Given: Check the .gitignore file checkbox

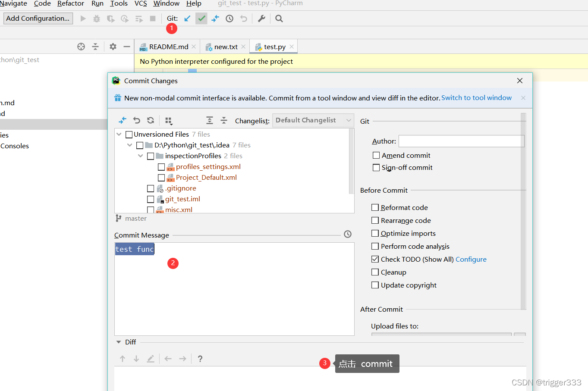Looking at the screenshot, I should tap(151, 188).
